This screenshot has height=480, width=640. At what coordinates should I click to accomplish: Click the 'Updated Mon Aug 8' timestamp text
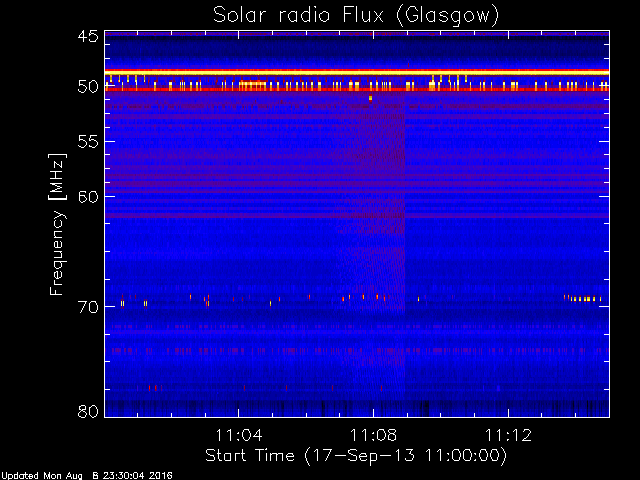pyautogui.click(x=87, y=476)
